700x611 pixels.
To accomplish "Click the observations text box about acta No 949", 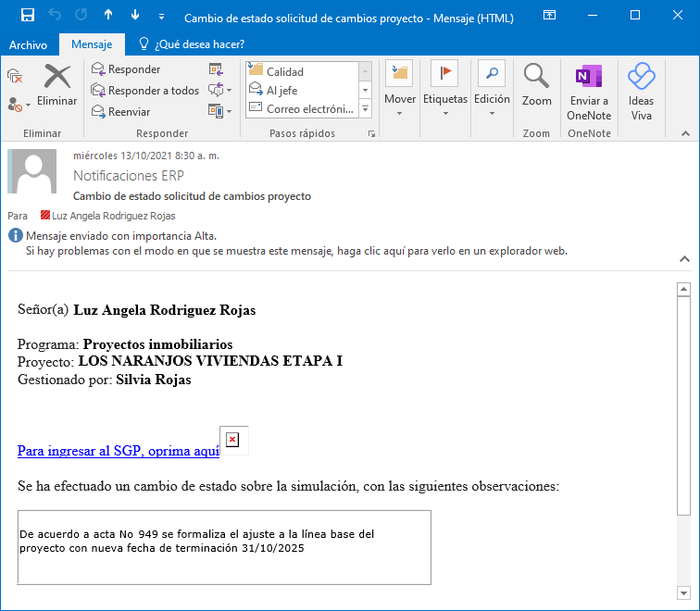I will (224, 547).
